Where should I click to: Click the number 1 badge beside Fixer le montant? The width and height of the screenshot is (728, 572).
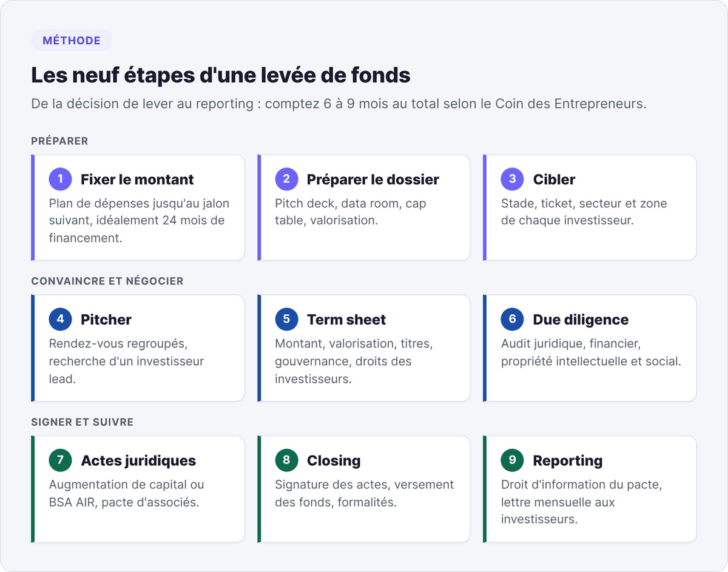(60, 179)
